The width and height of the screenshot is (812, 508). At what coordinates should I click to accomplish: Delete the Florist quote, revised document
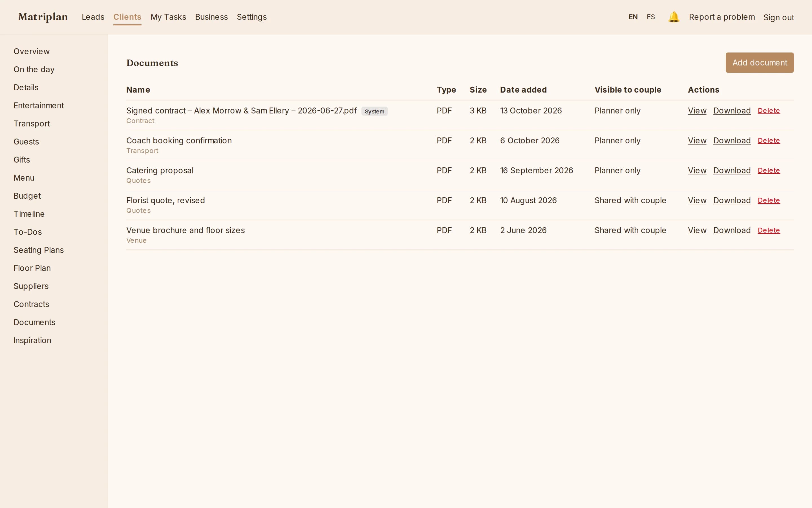[769, 200]
